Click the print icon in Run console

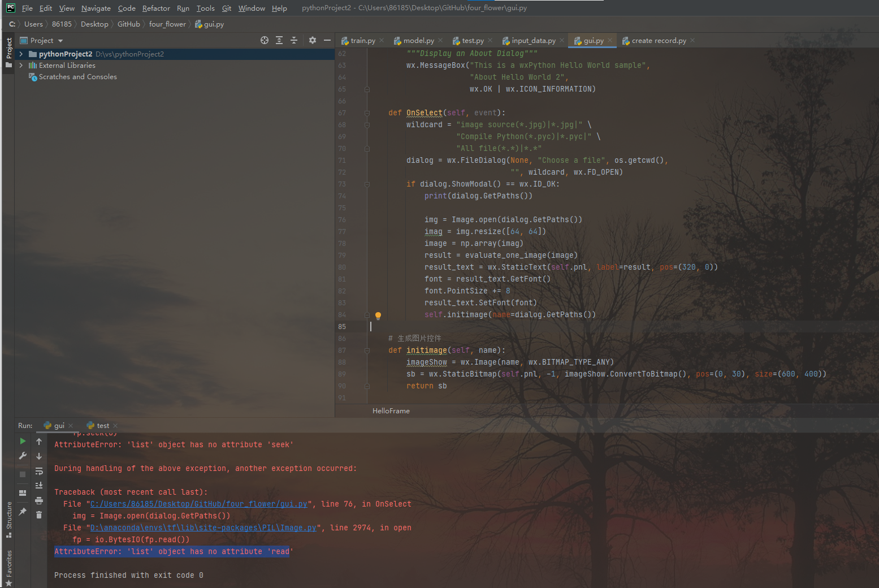point(39,500)
